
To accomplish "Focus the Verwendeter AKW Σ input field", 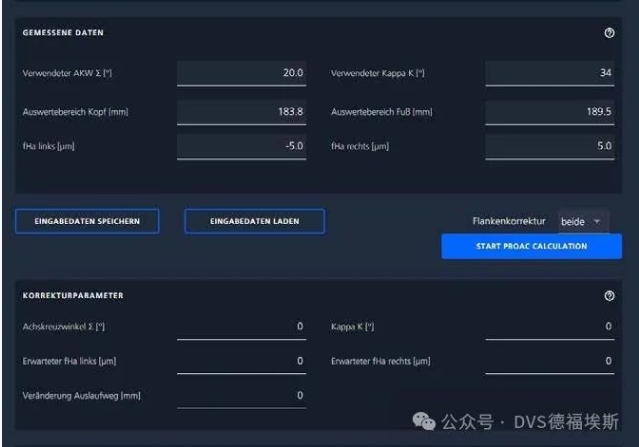I will click(241, 74).
